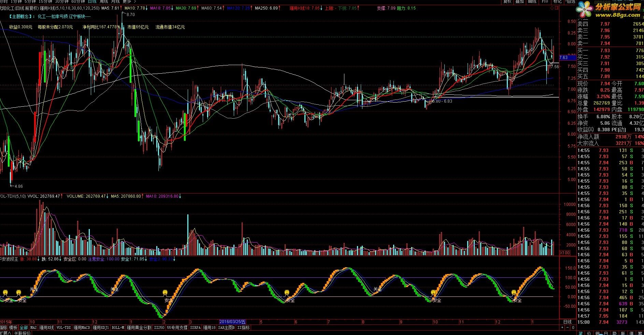The image size is (644, 335).
Task: Select the 日线 daily period tab
Action: tap(92, 1)
